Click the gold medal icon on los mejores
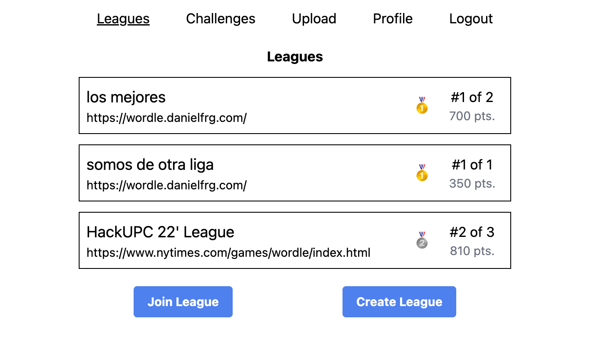The width and height of the screenshot is (589, 364). 422,105
